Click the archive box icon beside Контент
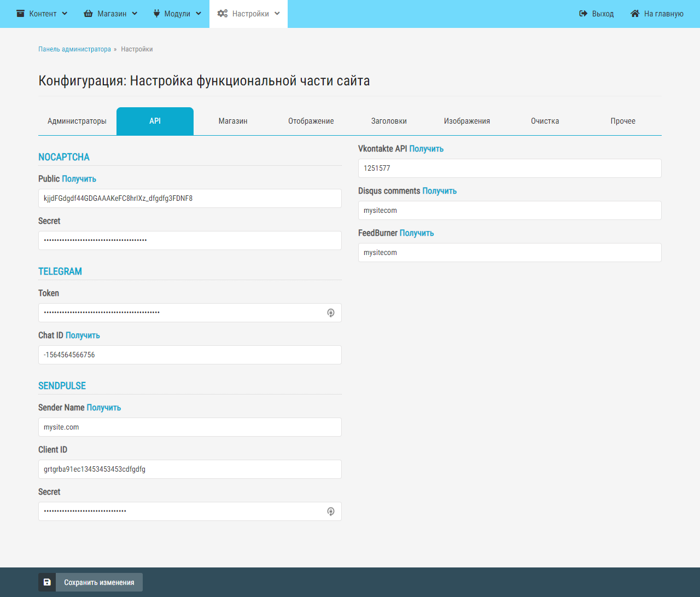700x597 pixels. point(21,14)
